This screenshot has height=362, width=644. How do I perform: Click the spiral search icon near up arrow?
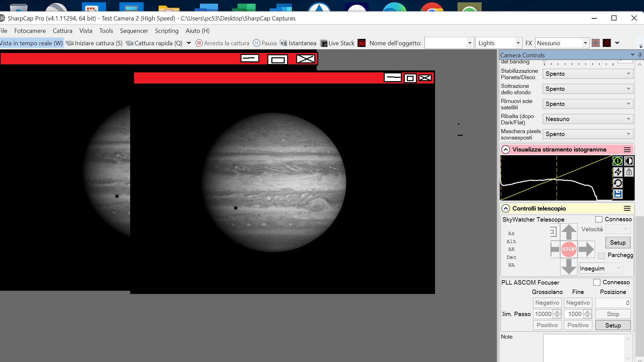(x=553, y=232)
